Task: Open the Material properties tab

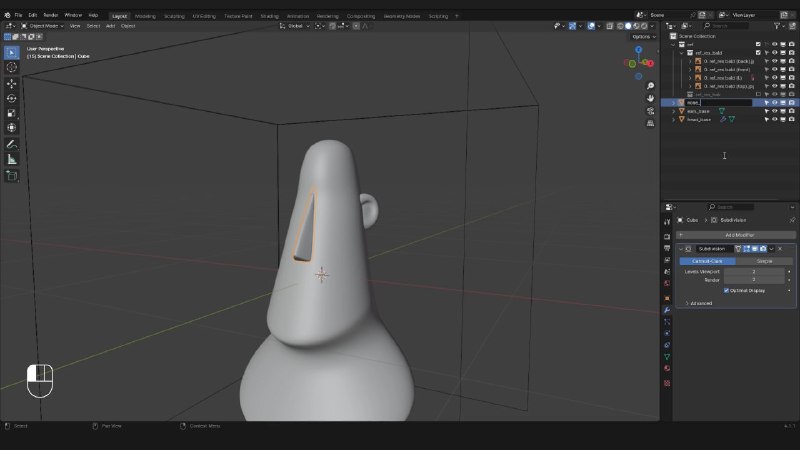Action: [667, 368]
